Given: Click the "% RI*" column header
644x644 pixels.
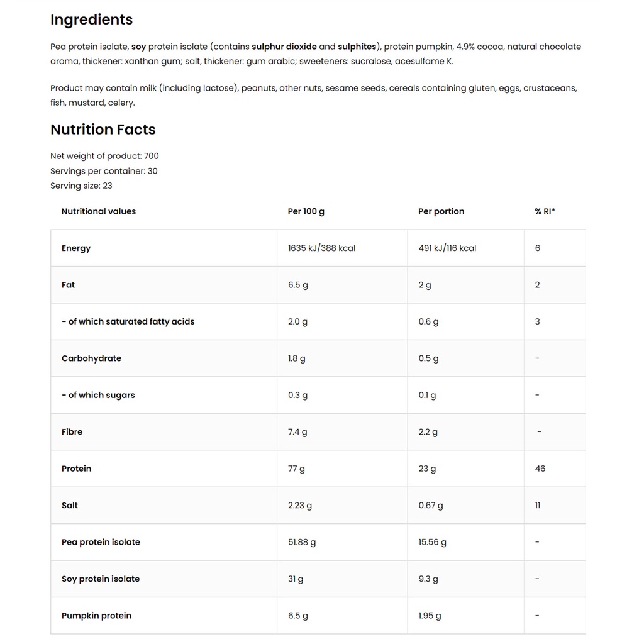Looking at the screenshot, I should (545, 211).
